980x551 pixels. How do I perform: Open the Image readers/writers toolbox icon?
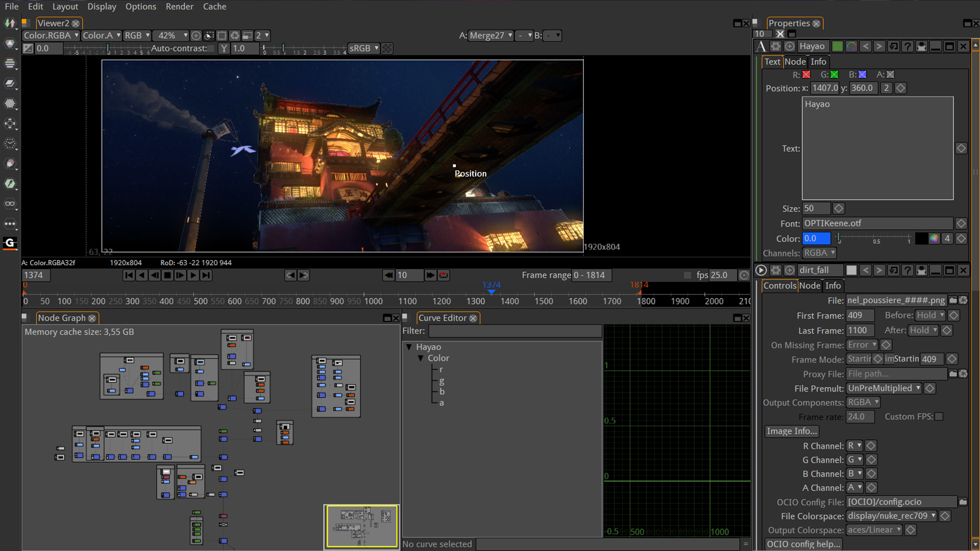(x=10, y=23)
